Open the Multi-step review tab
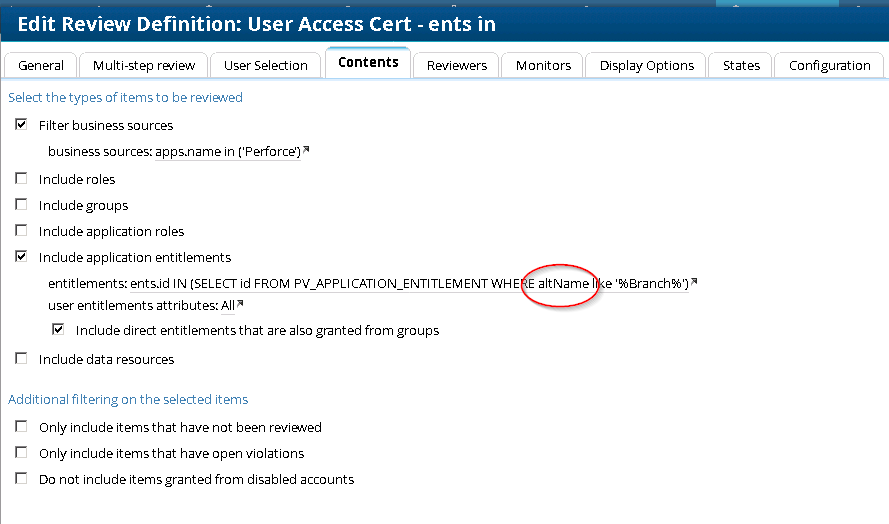 click(144, 65)
